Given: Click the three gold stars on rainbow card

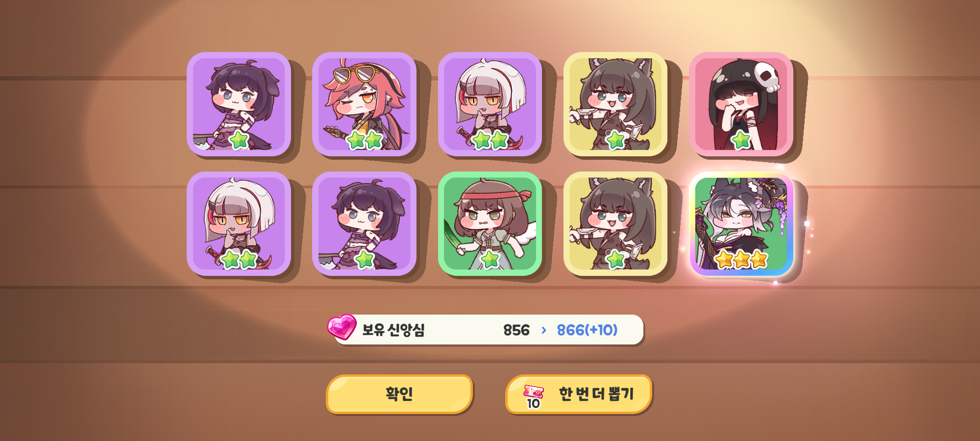Looking at the screenshot, I should click(741, 259).
